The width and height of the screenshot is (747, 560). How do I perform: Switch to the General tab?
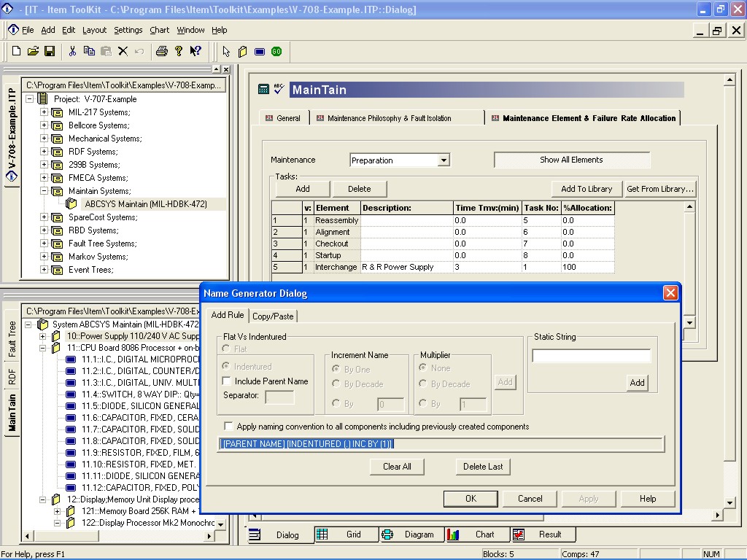click(x=283, y=118)
